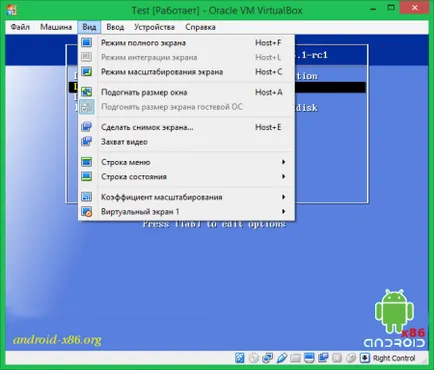
Task: Click the keyboard capture arrow icon
Action: pos(365,358)
